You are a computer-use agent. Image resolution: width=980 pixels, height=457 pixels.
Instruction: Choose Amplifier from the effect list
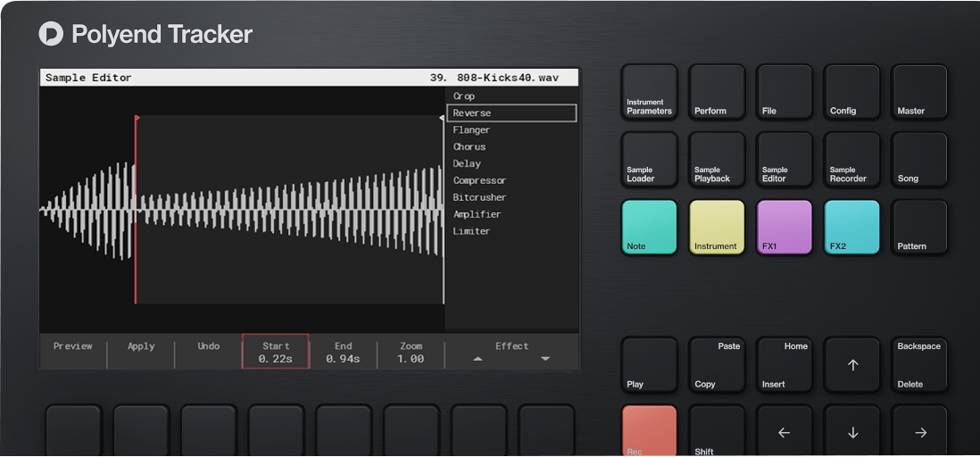(x=477, y=214)
